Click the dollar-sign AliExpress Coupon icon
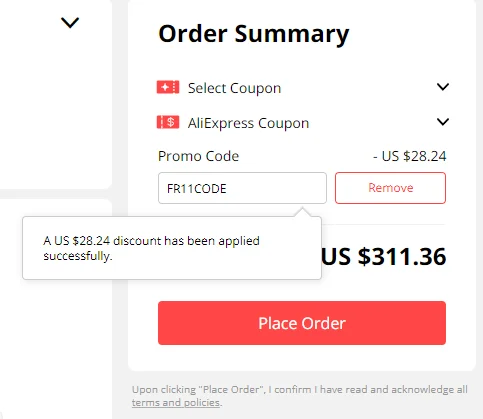 tap(168, 122)
